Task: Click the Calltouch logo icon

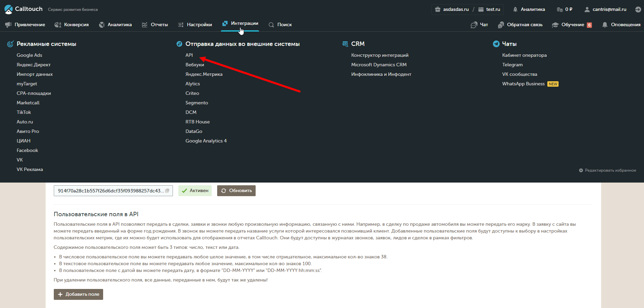Action: (9, 10)
